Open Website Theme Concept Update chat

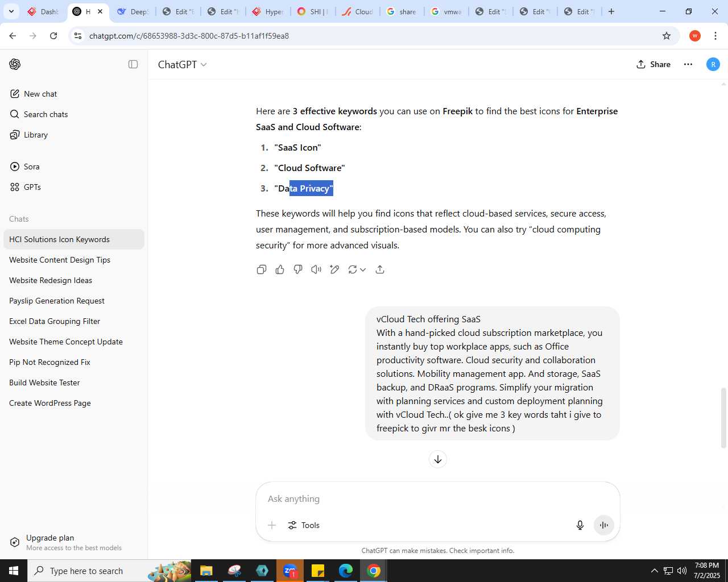(74, 342)
